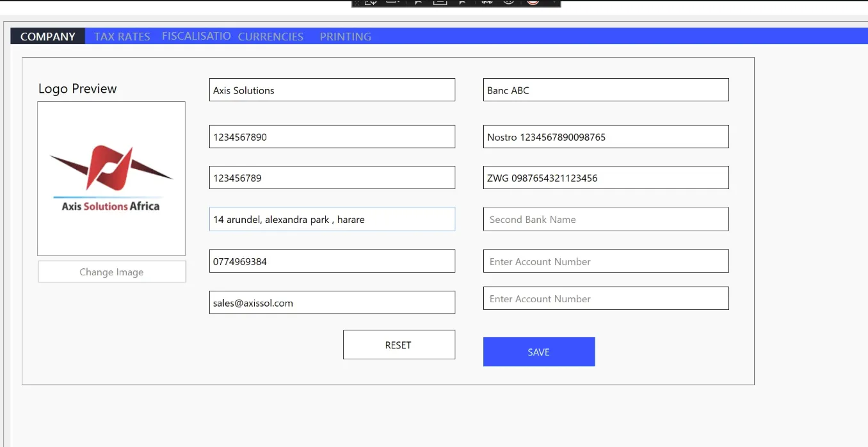Focus the Axis Solutions company name field
This screenshot has height=447, width=868.
(332, 90)
